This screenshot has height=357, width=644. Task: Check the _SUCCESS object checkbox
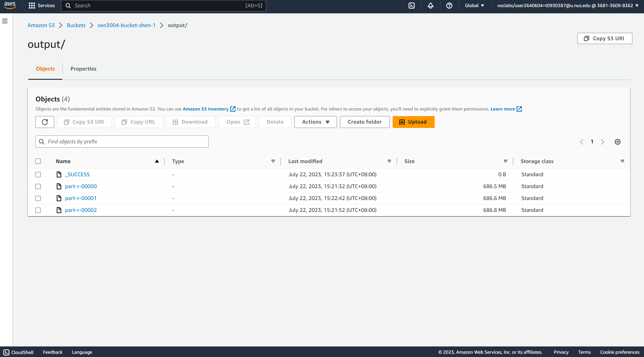38,175
